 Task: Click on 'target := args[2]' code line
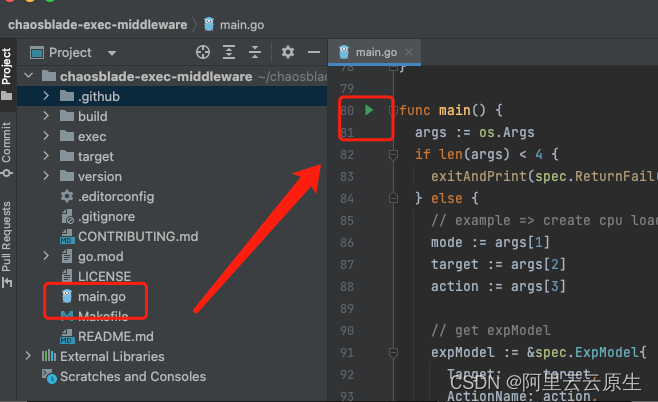click(x=498, y=264)
